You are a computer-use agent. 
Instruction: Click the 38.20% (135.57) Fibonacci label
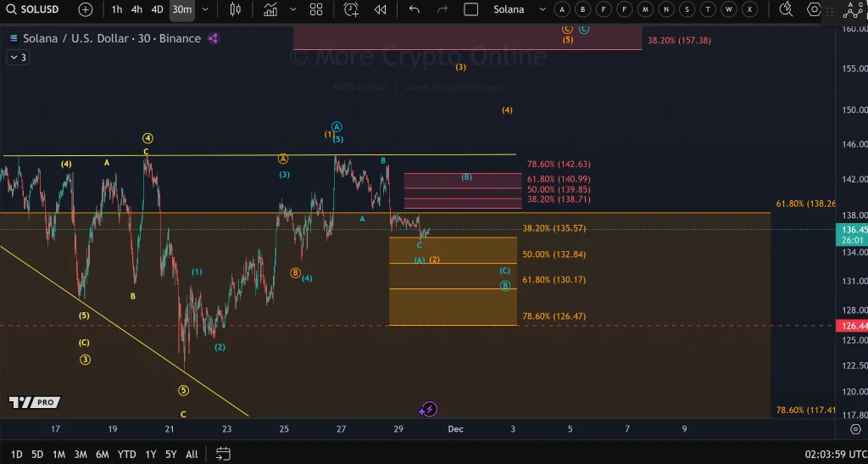(x=554, y=228)
